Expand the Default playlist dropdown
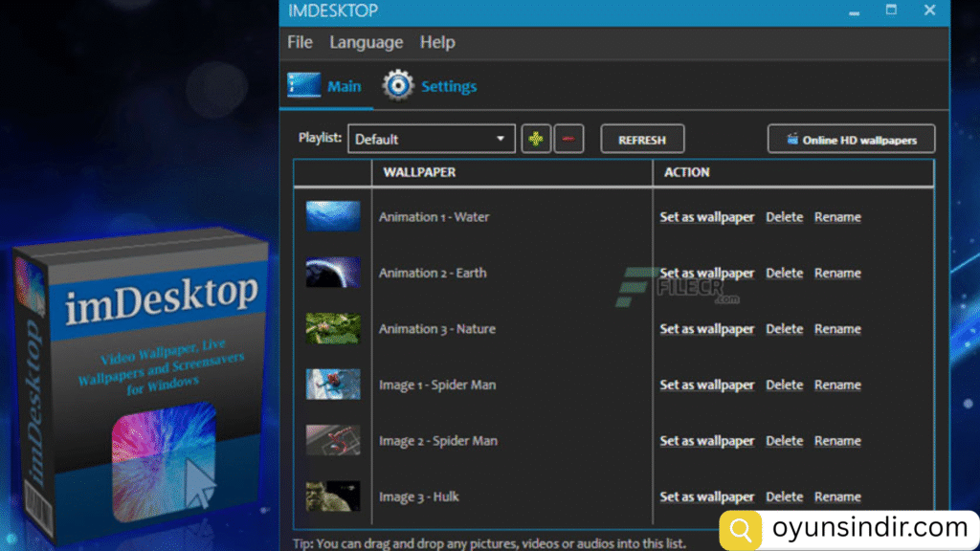The height and width of the screenshot is (551, 980). 432,139
